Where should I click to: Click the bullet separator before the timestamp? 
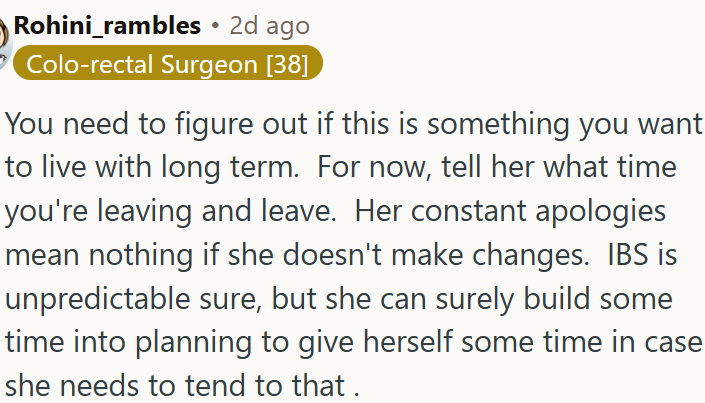click(x=215, y=26)
